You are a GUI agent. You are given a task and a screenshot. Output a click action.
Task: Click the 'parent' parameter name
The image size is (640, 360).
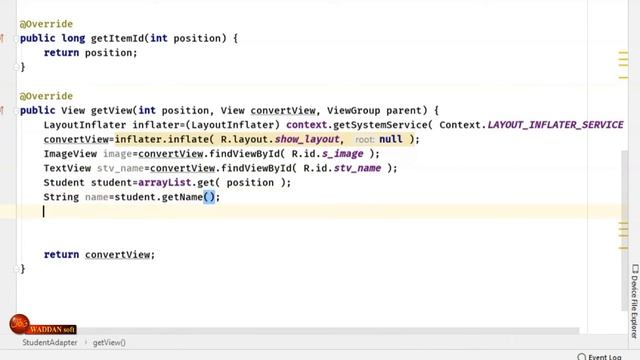(x=404, y=110)
